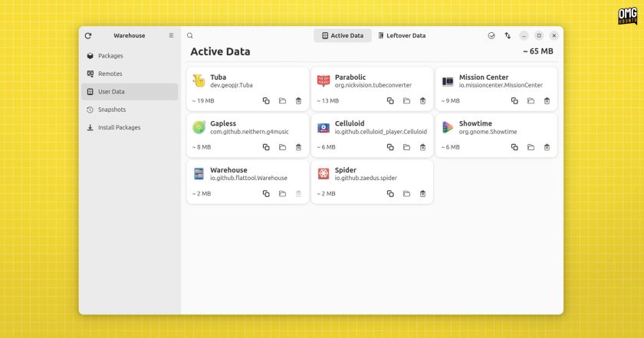The width and height of the screenshot is (644, 338).
Task: Click 'io.github.flattool.Warehouse' text
Action: click(x=249, y=179)
